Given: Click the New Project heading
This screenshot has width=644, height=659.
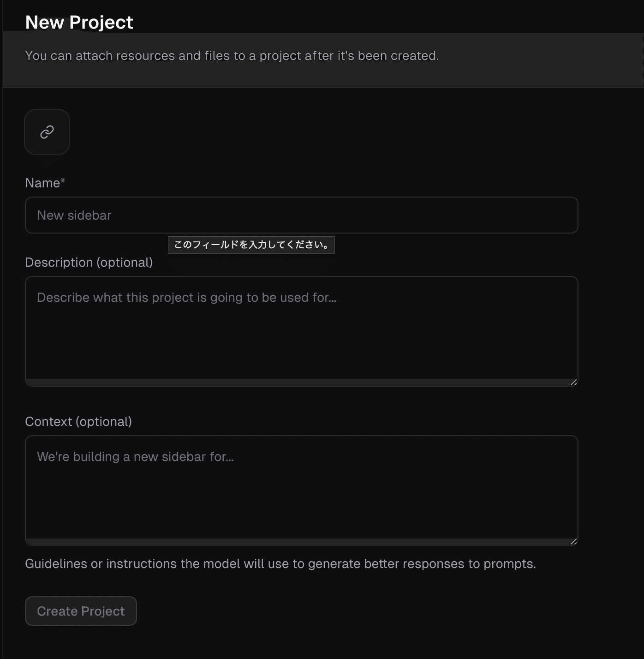Looking at the screenshot, I should pyautogui.click(x=79, y=22).
